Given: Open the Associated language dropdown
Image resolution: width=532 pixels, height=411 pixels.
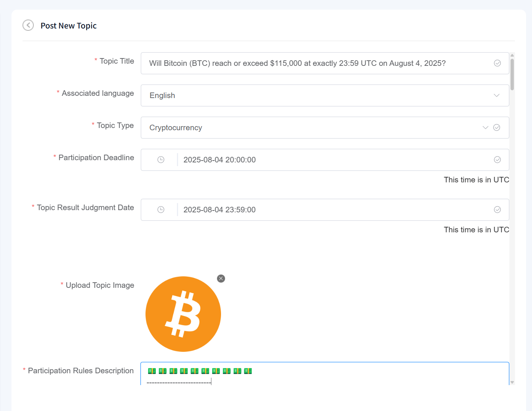Looking at the screenshot, I should point(325,95).
